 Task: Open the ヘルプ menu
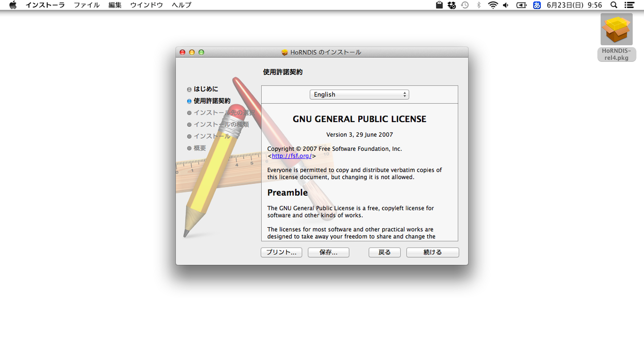(181, 5)
